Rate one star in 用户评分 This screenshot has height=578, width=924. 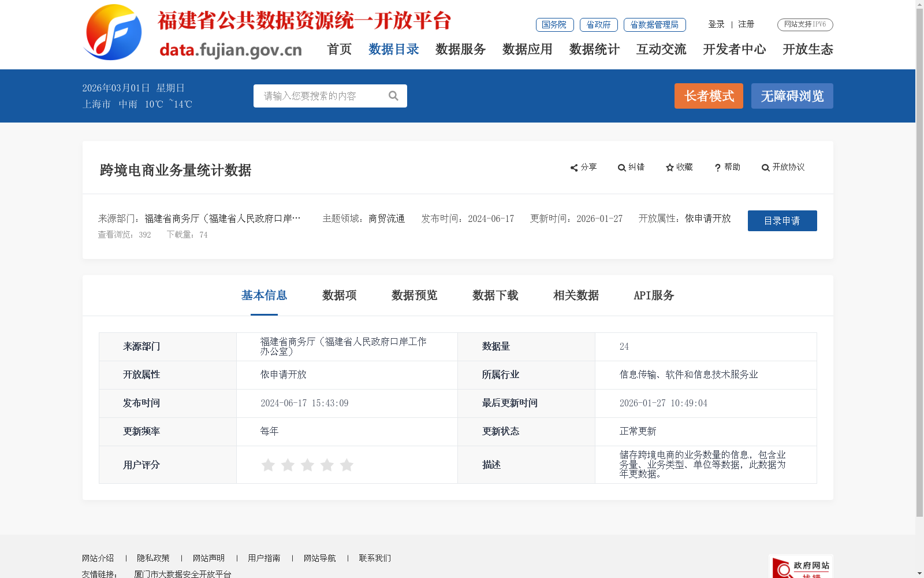point(268,465)
